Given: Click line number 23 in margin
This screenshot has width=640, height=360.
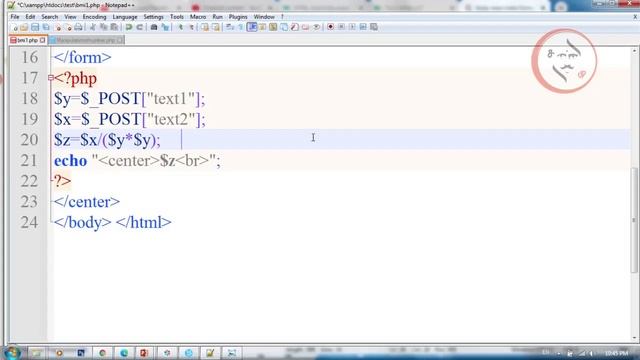Looking at the screenshot, I should (x=29, y=202).
